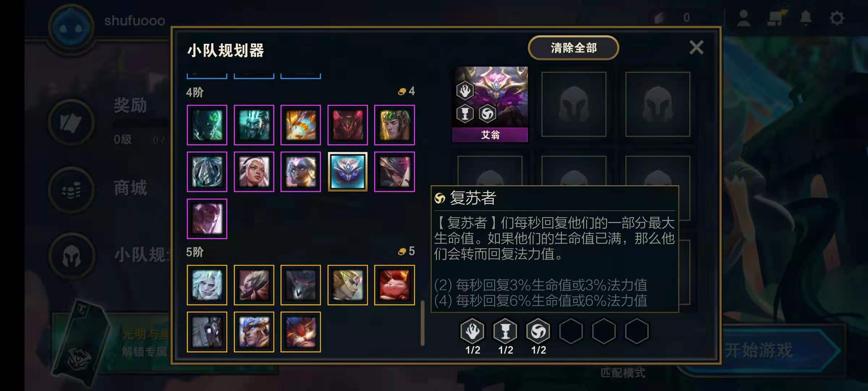This screenshot has height=391, width=868.
Task: Click the 复苏者 swirl trait icon at bottom
Action: pos(538,331)
